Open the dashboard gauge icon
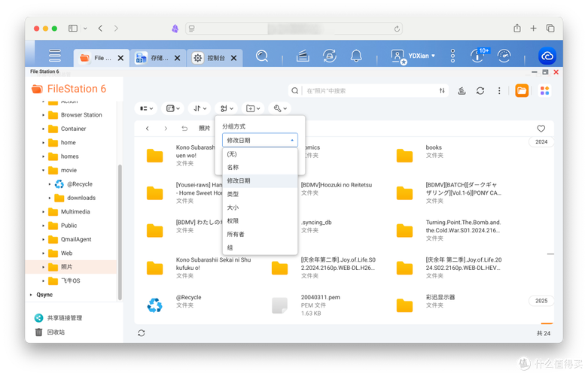This screenshot has width=588, height=376. (504, 56)
